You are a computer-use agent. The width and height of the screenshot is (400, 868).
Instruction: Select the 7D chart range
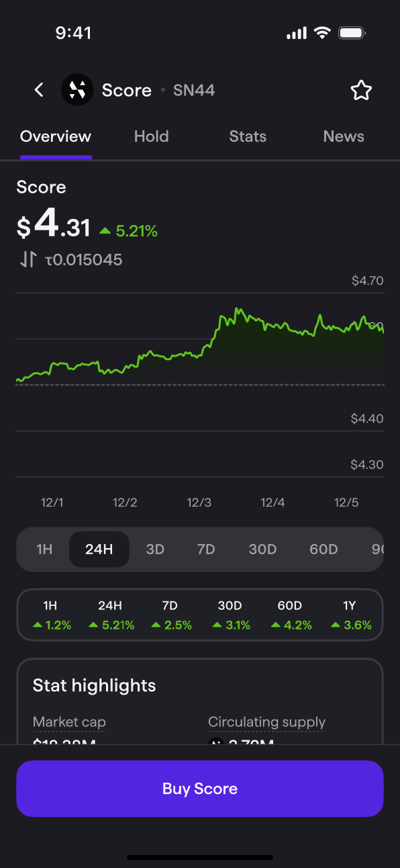tap(206, 550)
